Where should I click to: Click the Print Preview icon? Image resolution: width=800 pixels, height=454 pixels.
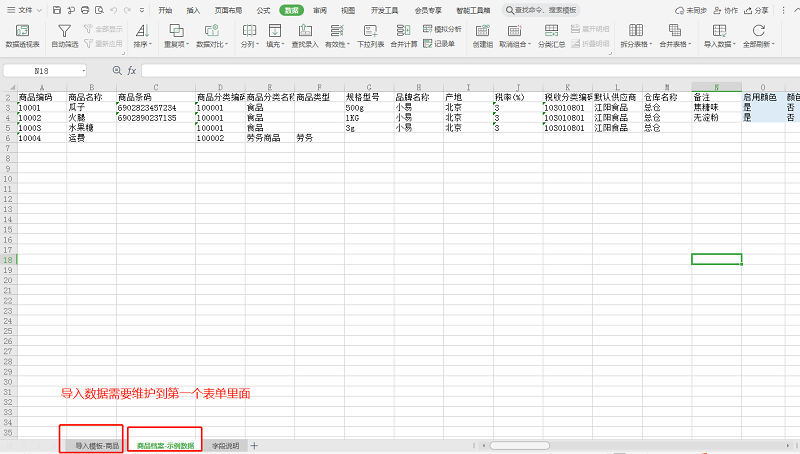point(99,10)
